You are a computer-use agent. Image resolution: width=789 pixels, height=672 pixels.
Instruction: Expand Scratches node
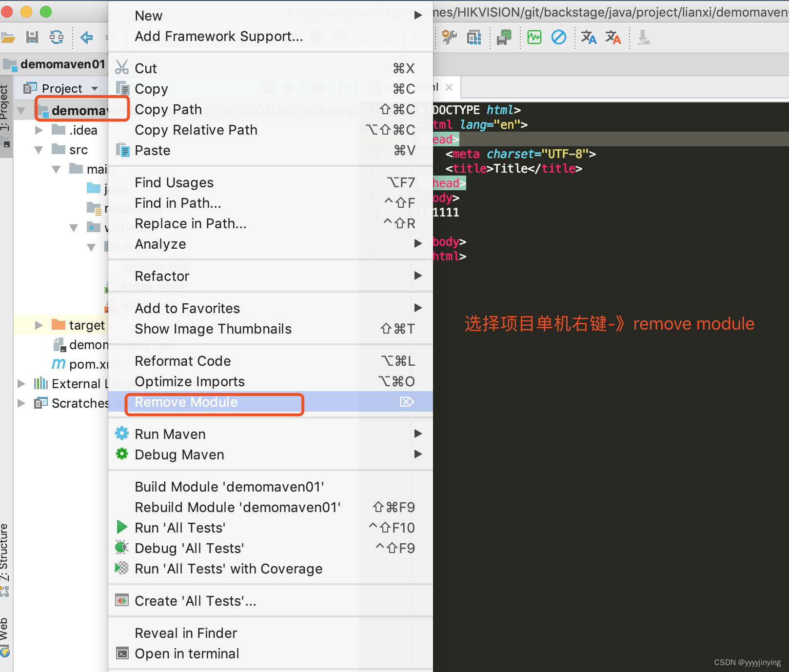point(21,403)
